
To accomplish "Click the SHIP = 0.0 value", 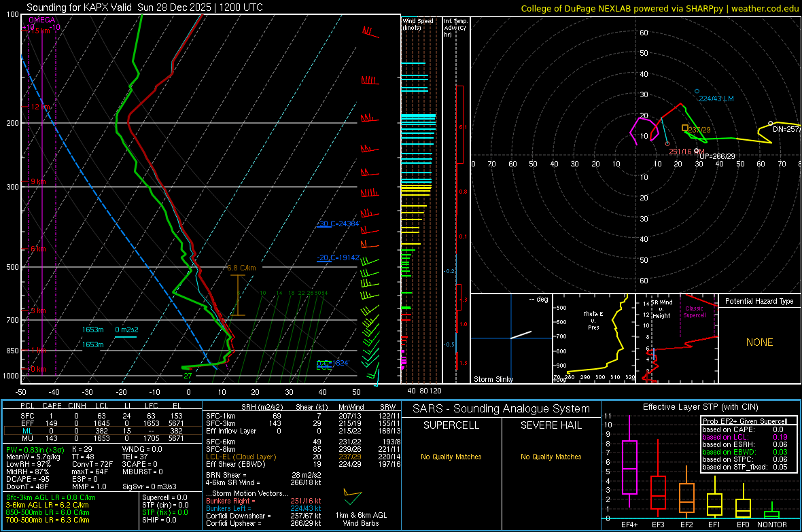I will [160, 520].
